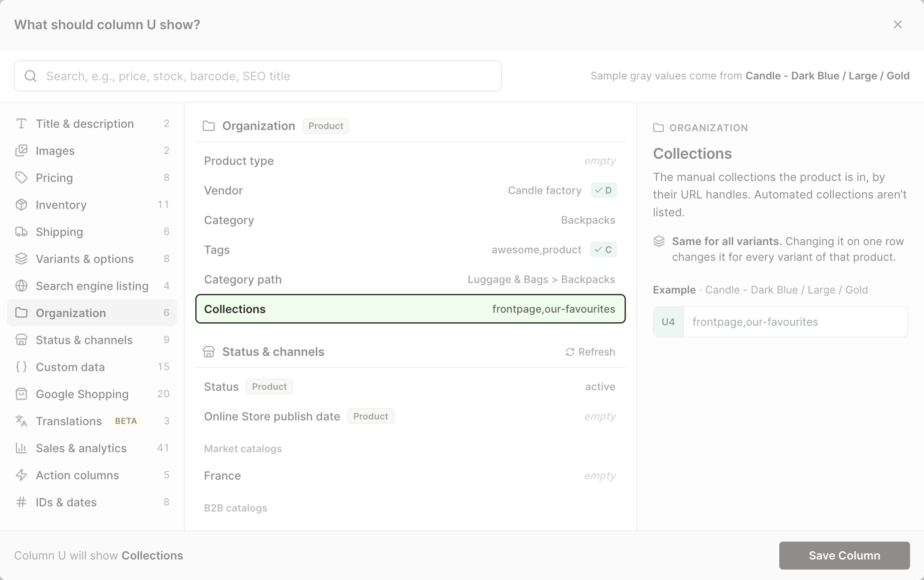The width and height of the screenshot is (924, 580).
Task: Click the magnifier icon in search box
Action: [31, 76]
